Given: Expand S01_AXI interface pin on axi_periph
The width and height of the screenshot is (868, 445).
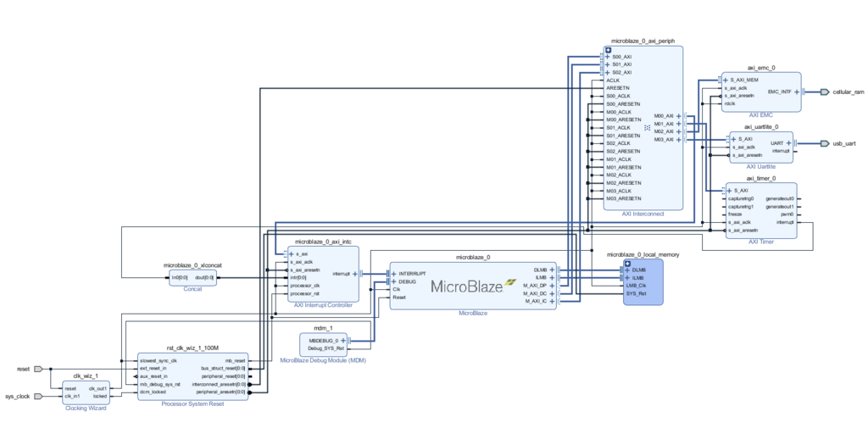Looking at the screenshot, I should pyautogui.click(x=608, y=64).
